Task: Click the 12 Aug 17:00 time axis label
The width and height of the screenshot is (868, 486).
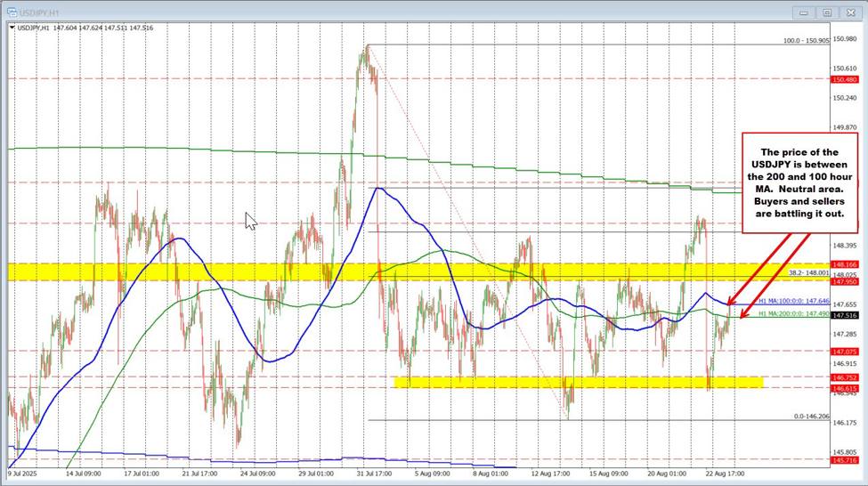Action: pos(550,474)
